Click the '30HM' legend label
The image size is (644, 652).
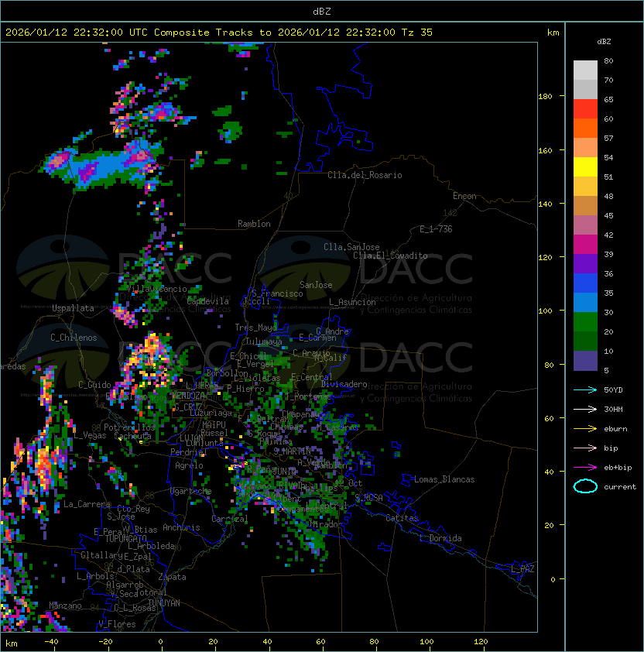(613, 409)
